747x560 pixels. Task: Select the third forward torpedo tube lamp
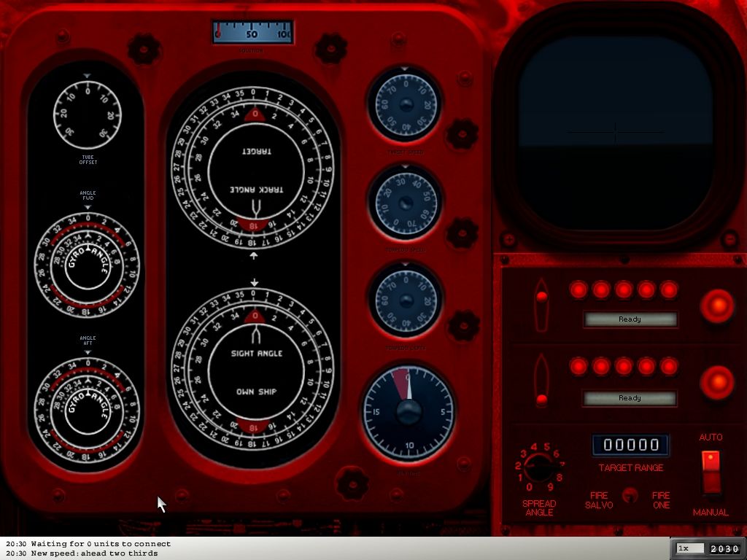tap(624, 289)
